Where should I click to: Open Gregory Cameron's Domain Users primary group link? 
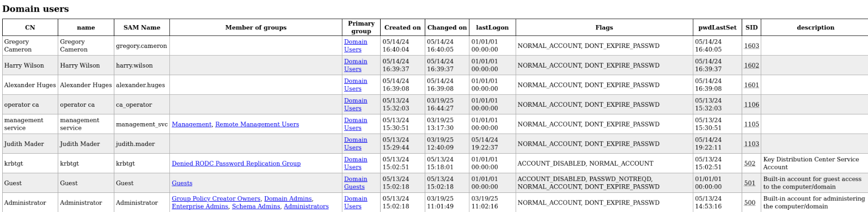click(x=355, y=46)
